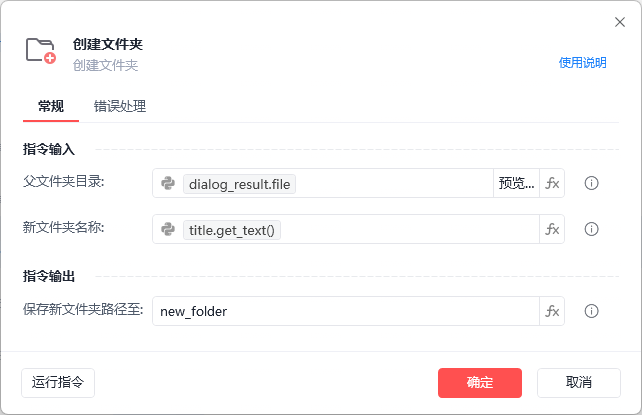Switch to the 常规 tab
642x415 pixels.
pos(51,106)
